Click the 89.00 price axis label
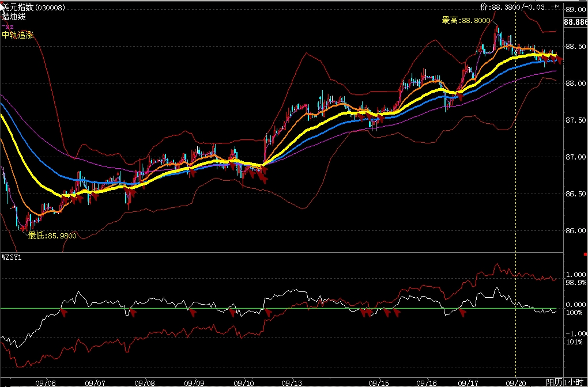Screen dimensions: 588x387 pyautogui.click(x=576, y=9)
